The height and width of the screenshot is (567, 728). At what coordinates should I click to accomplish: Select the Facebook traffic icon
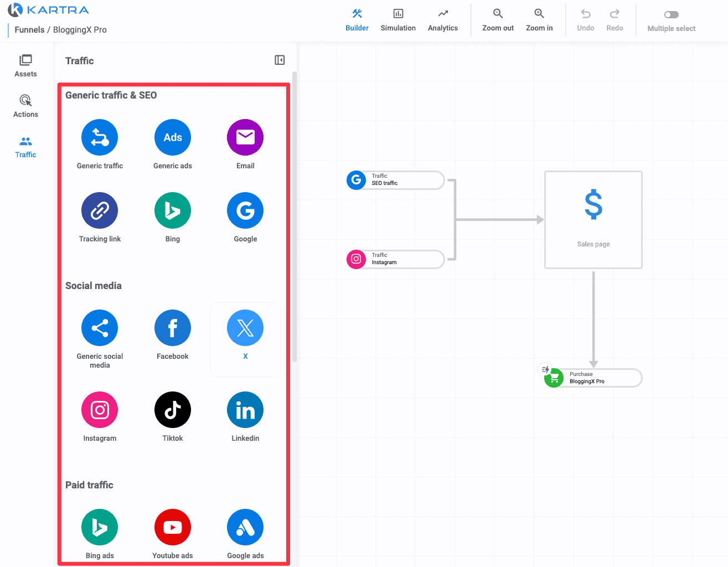pyautogui.click(x=173, y=328)
